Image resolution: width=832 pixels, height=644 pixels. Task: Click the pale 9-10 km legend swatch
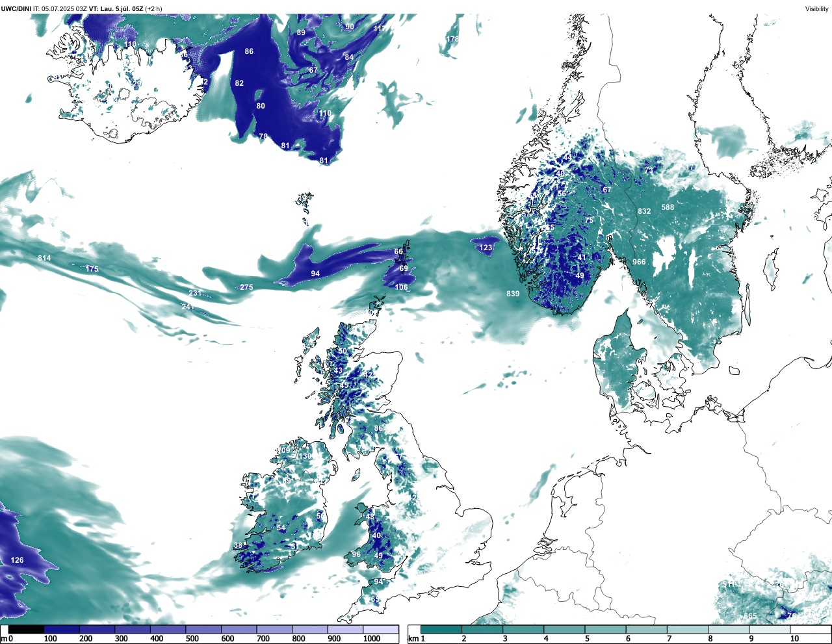[x=770, y=629]
